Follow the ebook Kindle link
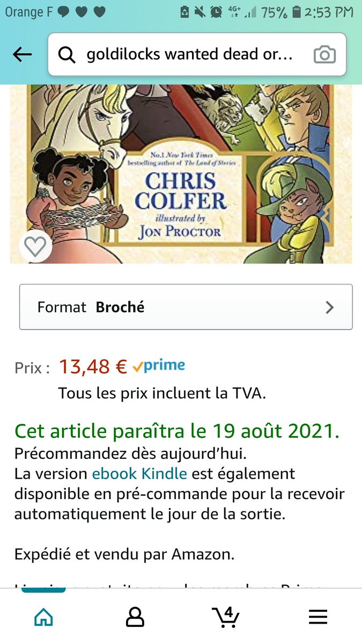Image resolution: width=362 pixels, height=644 pixels. click(x=139, y=474)
